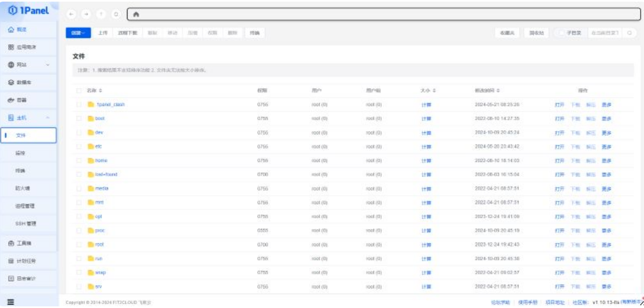Toggle the 子目录 checkbox

(561, 33)
